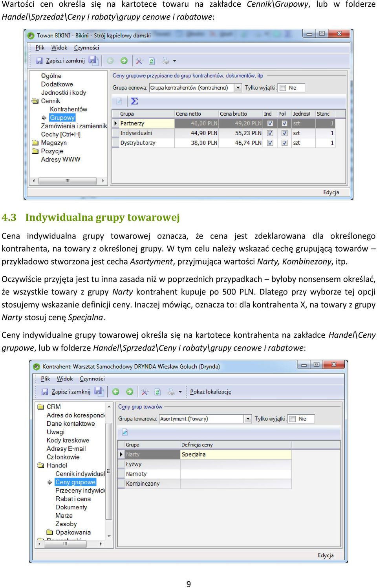Viewport: 377px width, 588px height.
Task: Click green forward arrow in Towar window toolbar
Action: 124,61
